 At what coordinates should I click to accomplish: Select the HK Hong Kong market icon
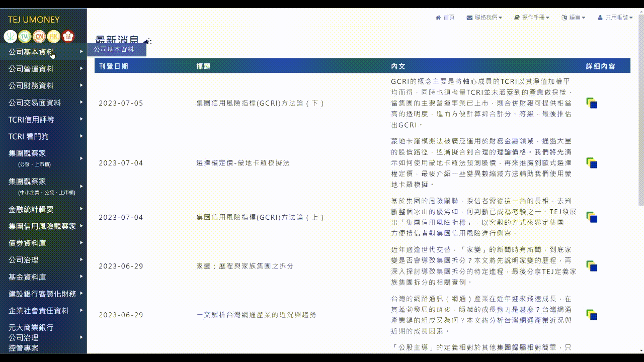pyautogui.click(x=53, y=37)
